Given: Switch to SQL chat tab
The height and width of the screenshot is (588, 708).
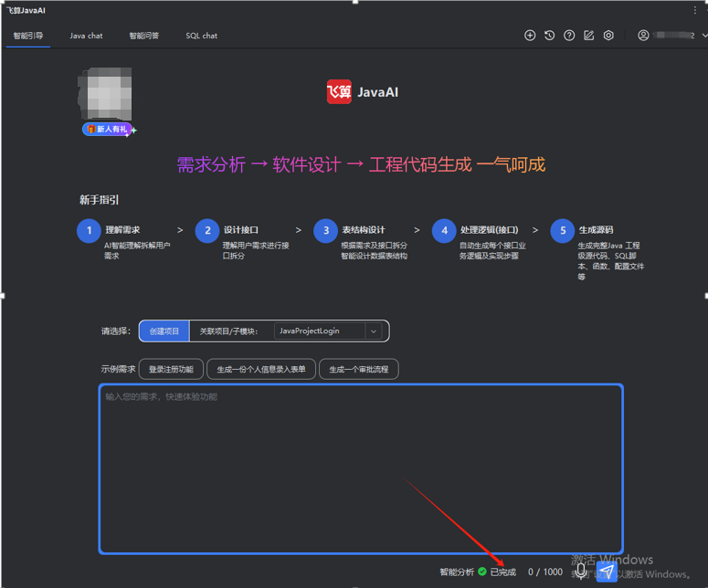Looking at the screenshot, I should tap(201, 36).
